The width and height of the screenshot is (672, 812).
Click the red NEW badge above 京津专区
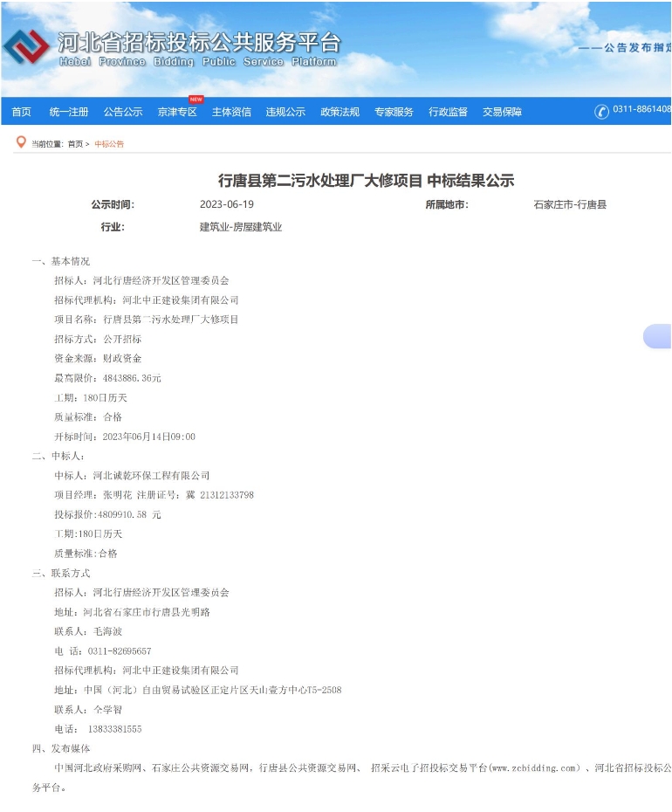(x=195, y=100)
